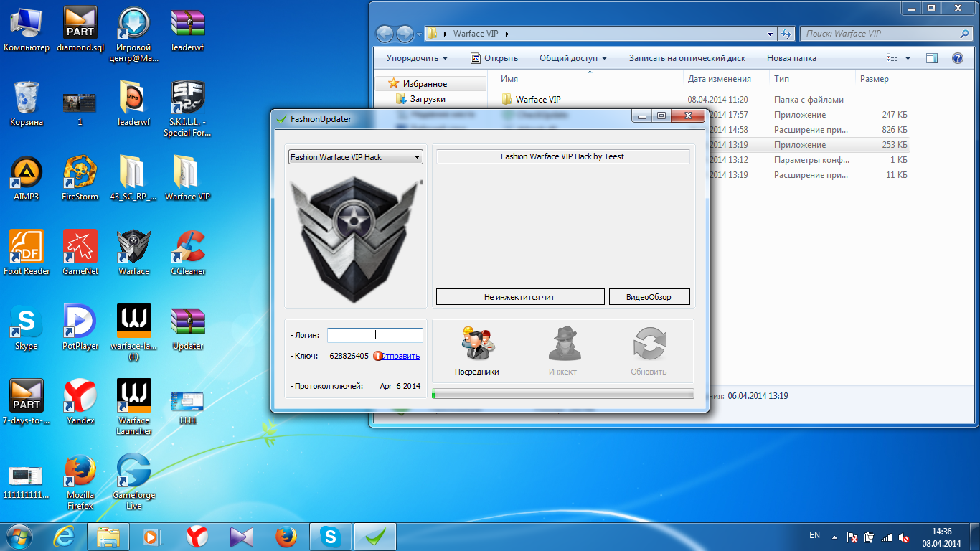Open the Посредники icon in FashionUpdater
This screenshot has width=980, height=551.
[476, 344]
